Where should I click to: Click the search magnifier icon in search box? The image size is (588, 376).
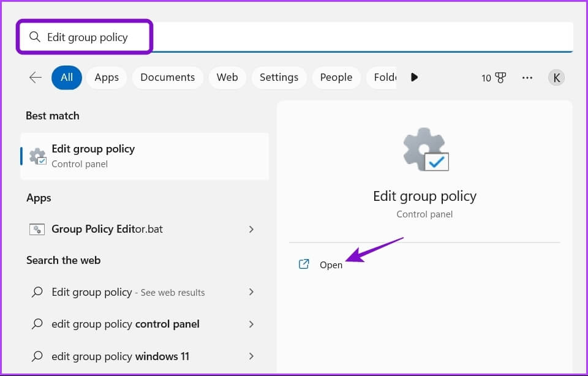(x=34, y=37)
